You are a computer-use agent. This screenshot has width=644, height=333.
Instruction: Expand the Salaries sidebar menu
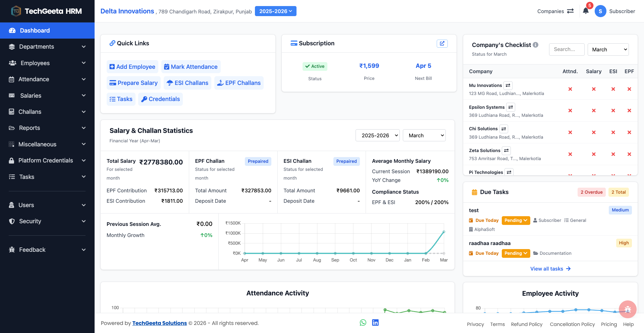click(x=47, y=96)
